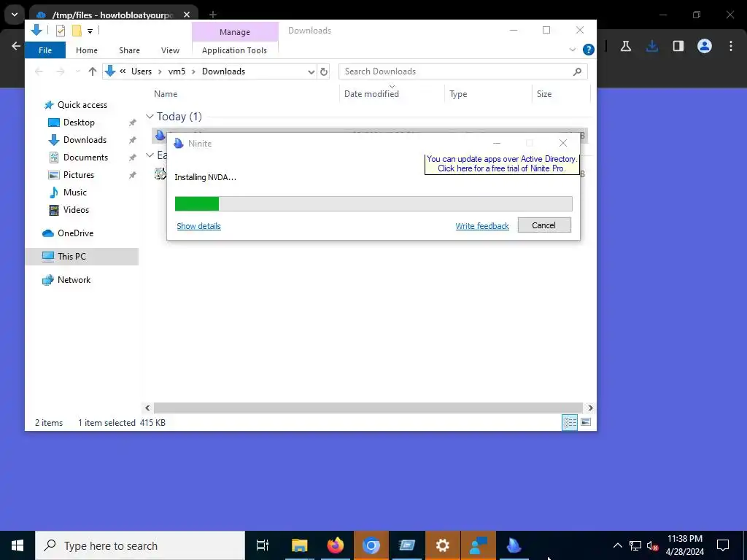Click the muted volume tray icon

(653, 545)
